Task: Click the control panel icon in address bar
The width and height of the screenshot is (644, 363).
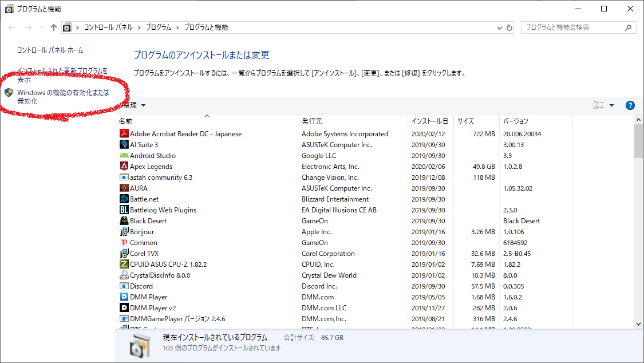Action: coord(67,27)
